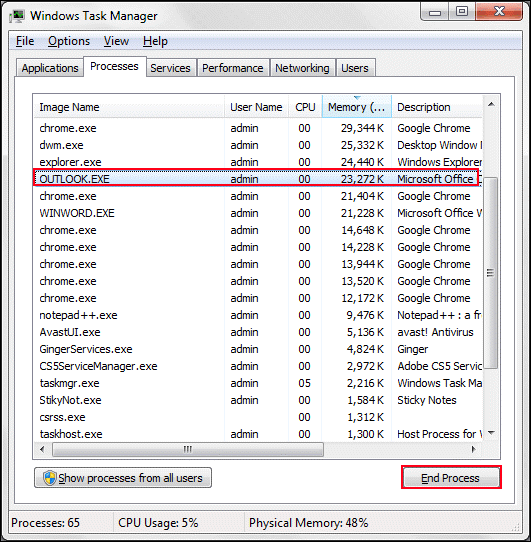Click the avast! Antivirus description cell
This screenshot has width=531, height=542.
tap(435, 332)
